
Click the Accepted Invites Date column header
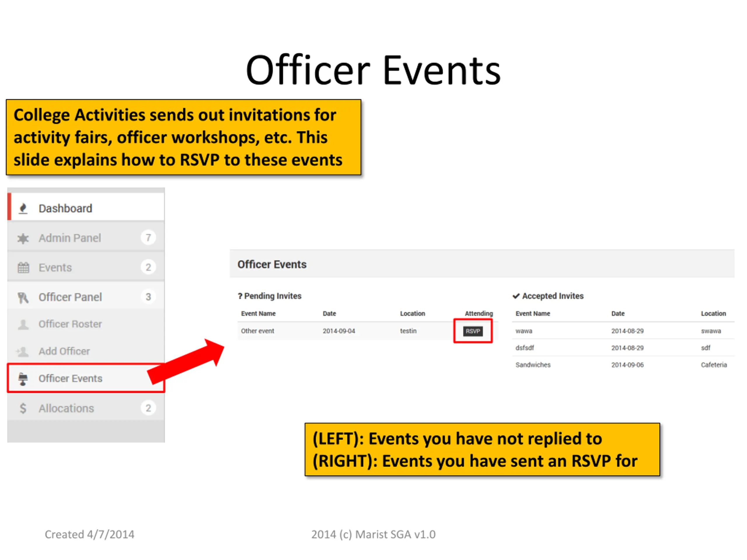pos(618,313)
